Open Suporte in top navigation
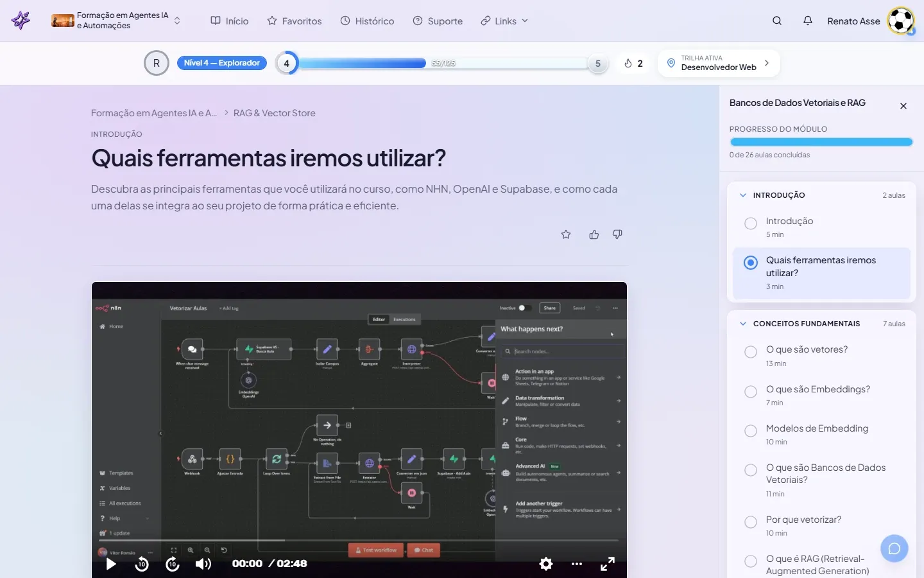This screenshot has width=924, height=578. click(x=438, y=21)
